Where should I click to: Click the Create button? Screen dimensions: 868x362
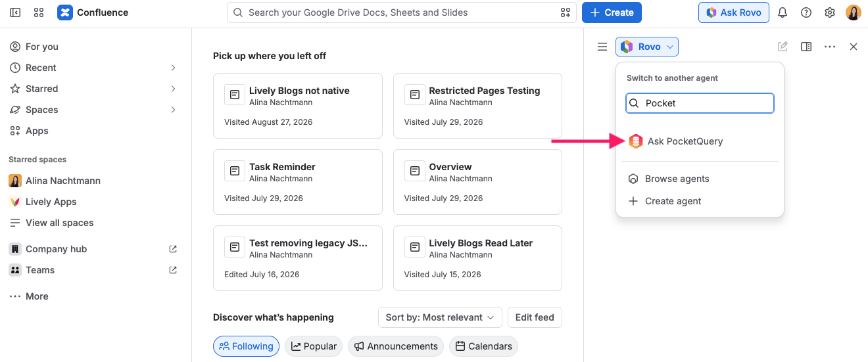click(612, 12)
